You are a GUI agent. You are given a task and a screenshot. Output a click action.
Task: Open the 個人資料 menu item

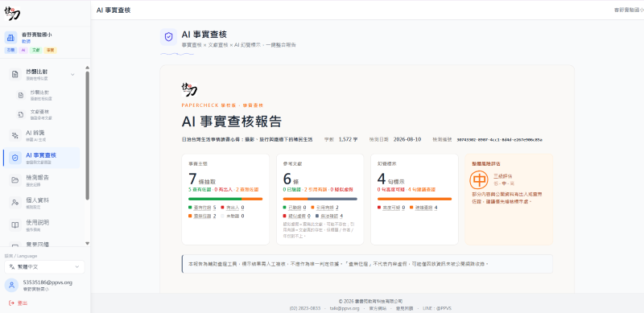pos(42,203)
